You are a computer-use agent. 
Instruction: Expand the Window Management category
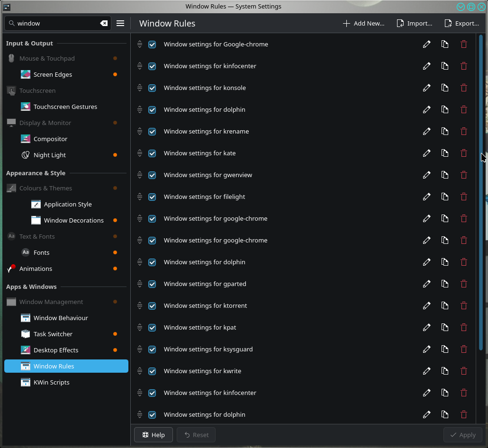(51, 302)
